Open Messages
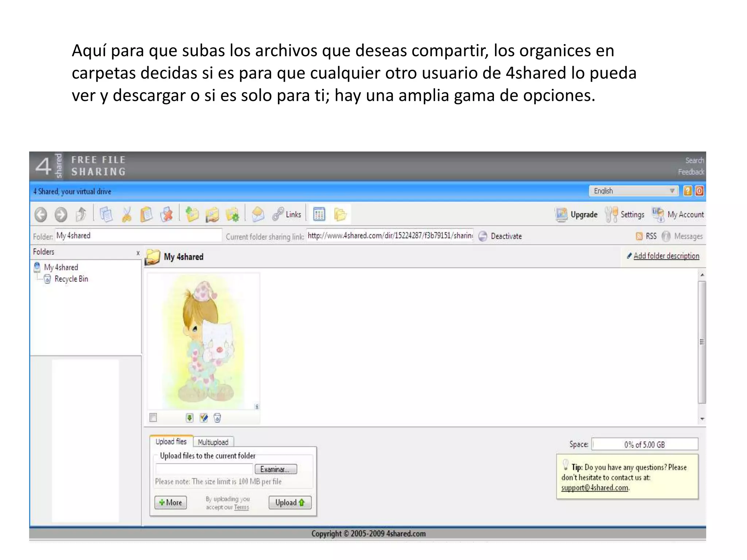This screenshot has width=747, height=560. [x=682, y=236]
